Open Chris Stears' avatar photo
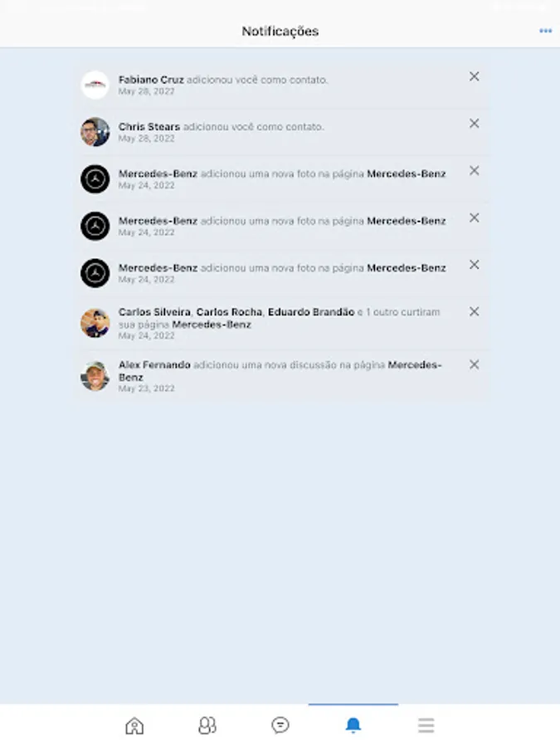The width and height of the screenshot is (560, 747). point(95,132)
